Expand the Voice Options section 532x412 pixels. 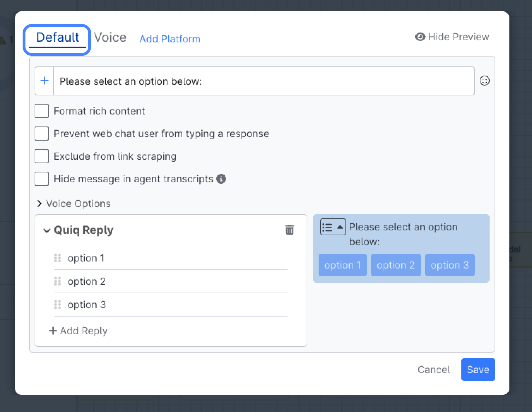pos(74,204)
